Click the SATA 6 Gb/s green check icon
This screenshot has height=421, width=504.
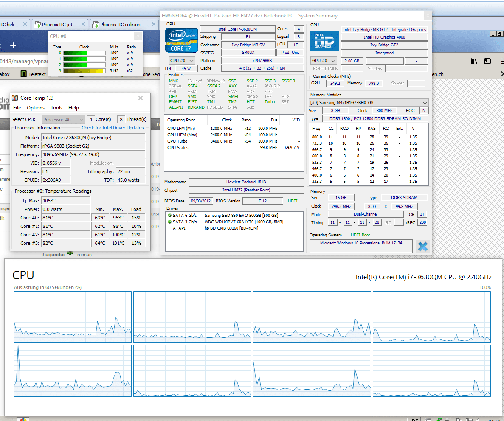169,215
